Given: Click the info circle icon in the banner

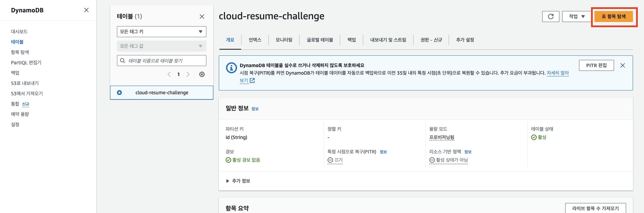Looking at the screenshot, I should 231,67.
